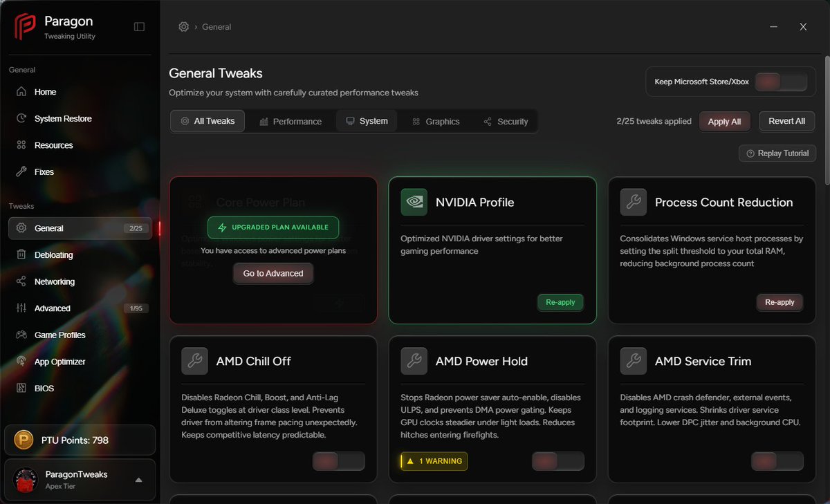This screenshot has height=504, width=830.
Task: Switch to the System tab
Action: tap(367, 121)
